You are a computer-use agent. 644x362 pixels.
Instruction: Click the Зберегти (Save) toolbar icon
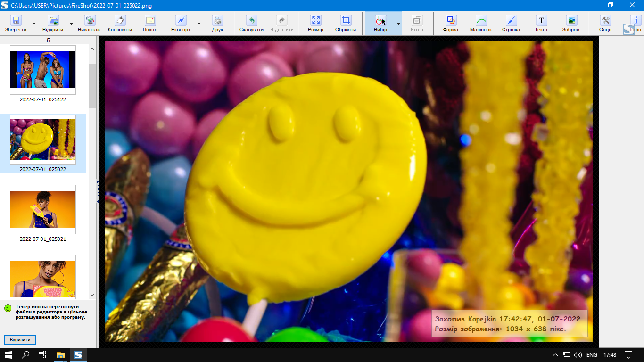click(16, 23)
